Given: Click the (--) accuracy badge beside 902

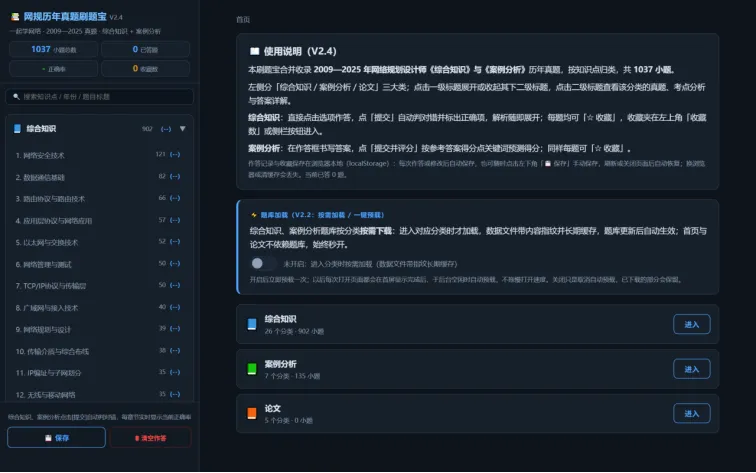Looking at the screenshot, I should 166,129.
